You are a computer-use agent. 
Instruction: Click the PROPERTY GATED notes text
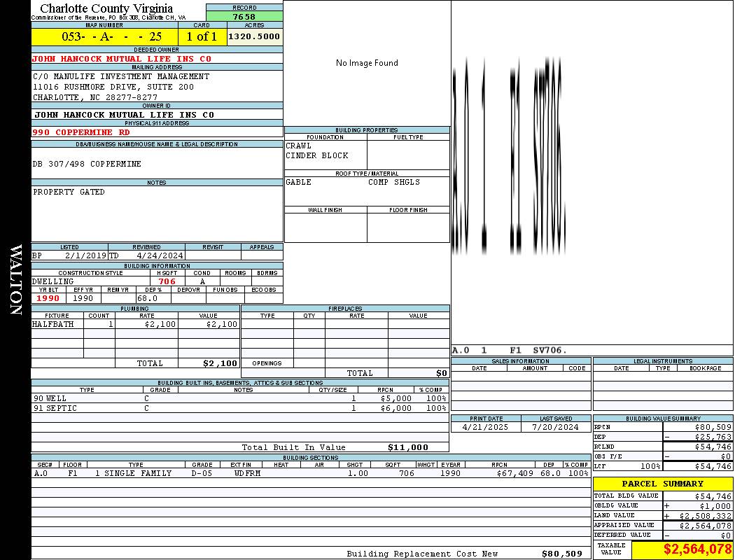[x=69, y=192]
